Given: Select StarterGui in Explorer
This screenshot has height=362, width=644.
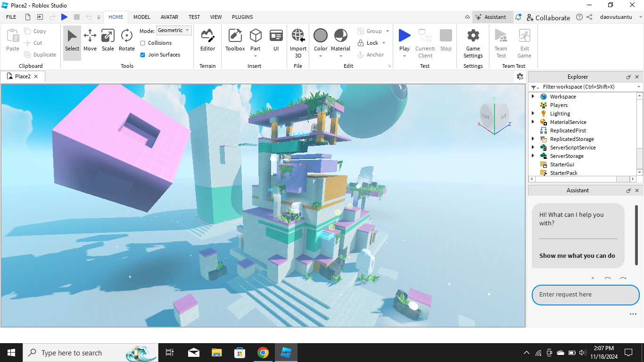Looking at the screenshot, I should [x=562, y=165].
